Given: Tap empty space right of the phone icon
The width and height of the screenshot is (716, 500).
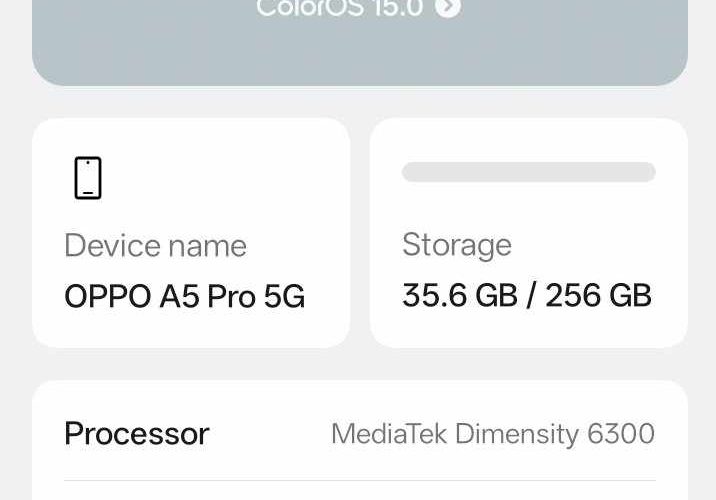Looking at the screenshot, I should pyautogui.click(x=220, y=178).
